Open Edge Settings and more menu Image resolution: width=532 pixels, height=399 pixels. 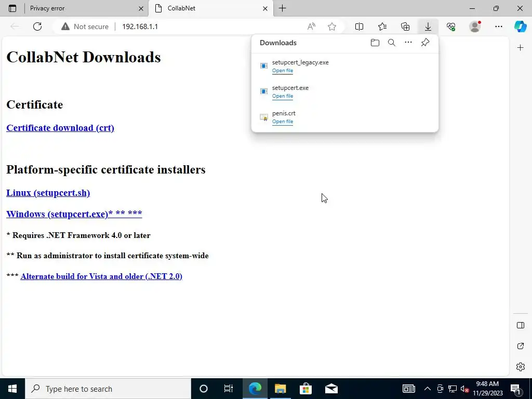tap(498, 26)
